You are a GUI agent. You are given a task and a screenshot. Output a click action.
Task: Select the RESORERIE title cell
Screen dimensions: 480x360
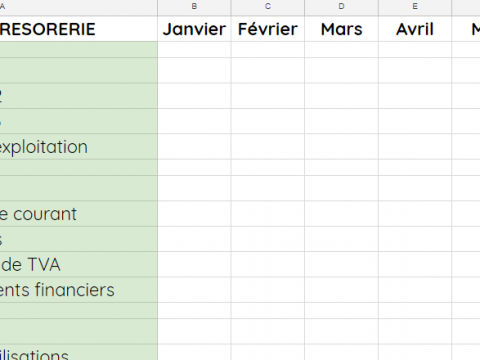[x=79, y=29]
